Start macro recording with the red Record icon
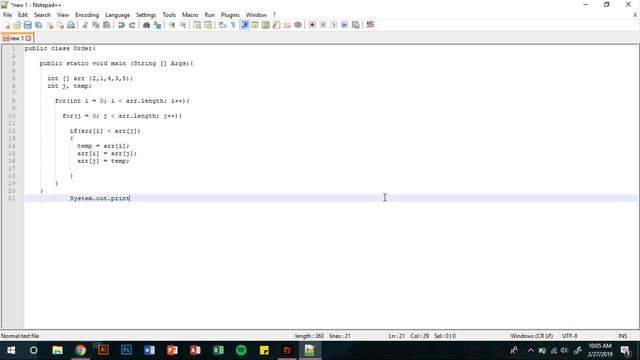Screen dimensions: 640x360 [x=312, y=25]
